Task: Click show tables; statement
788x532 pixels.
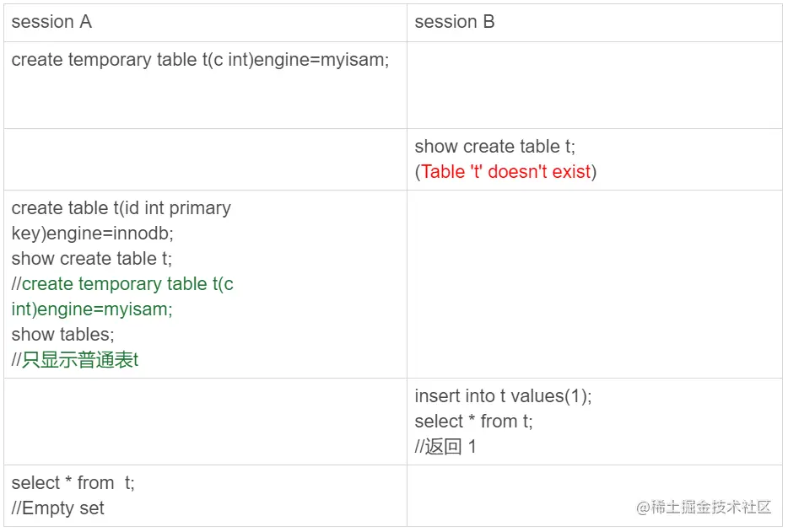Action: click(x=62, y=334)
